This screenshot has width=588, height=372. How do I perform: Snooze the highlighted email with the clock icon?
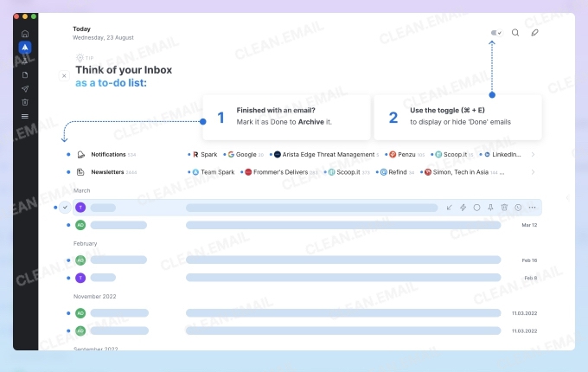[518, 208]
